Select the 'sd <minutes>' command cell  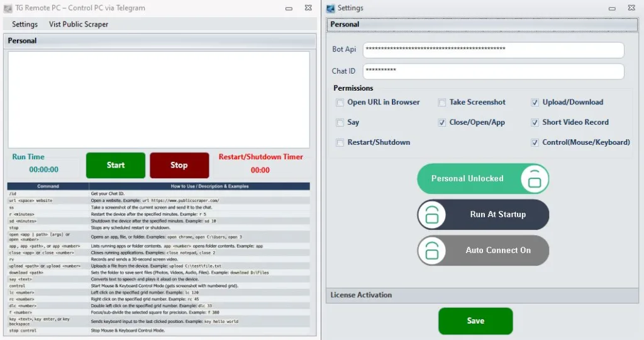[x=48, y=221]
